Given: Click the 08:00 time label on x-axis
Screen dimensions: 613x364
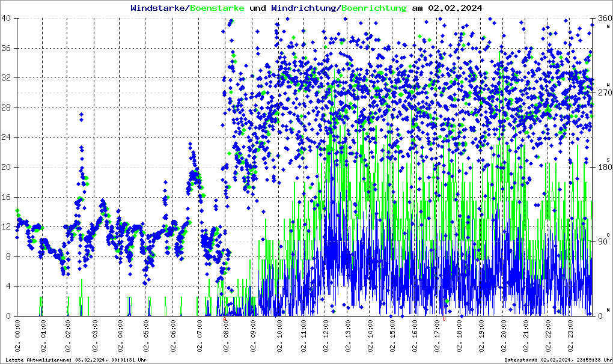Looking at the screenshot, I should pos(226,336).
